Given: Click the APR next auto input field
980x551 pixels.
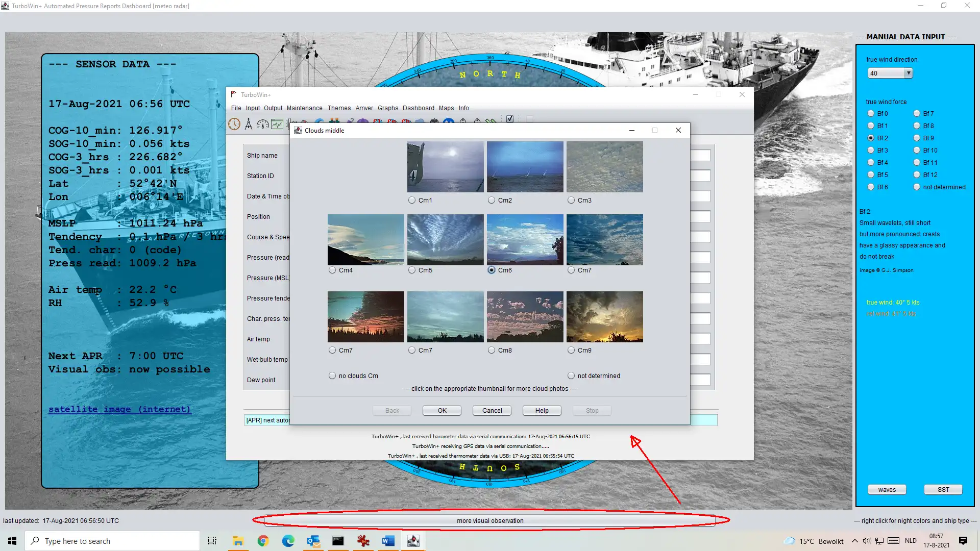Looking at the screenshot, I should pyautogui.click(x=480, y=419).
